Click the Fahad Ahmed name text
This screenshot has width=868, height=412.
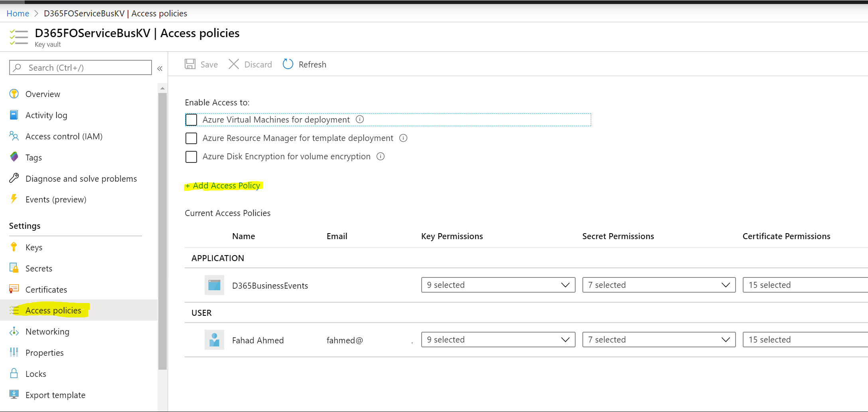(258, 341)
